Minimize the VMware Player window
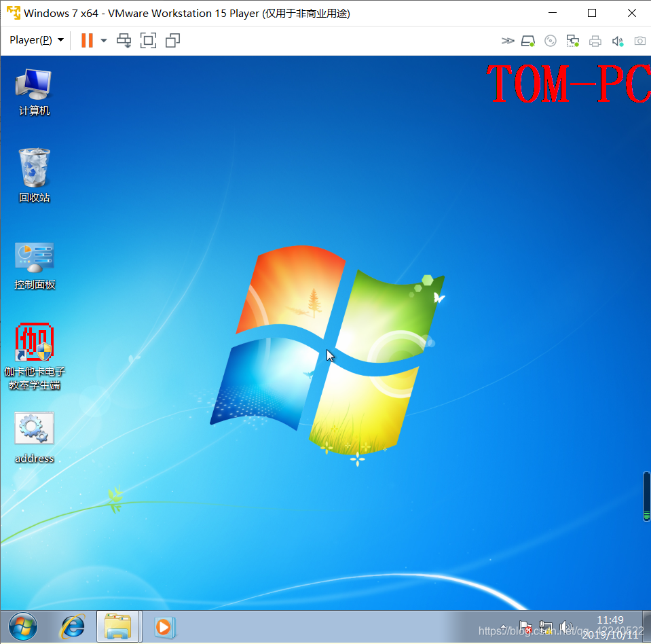651x644 pixels. coord(553,14)
